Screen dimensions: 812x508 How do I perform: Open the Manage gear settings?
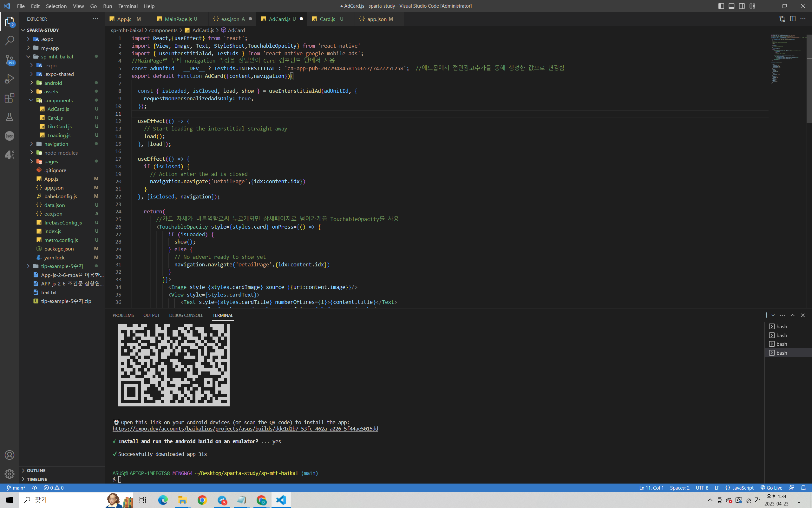point(10,474)
